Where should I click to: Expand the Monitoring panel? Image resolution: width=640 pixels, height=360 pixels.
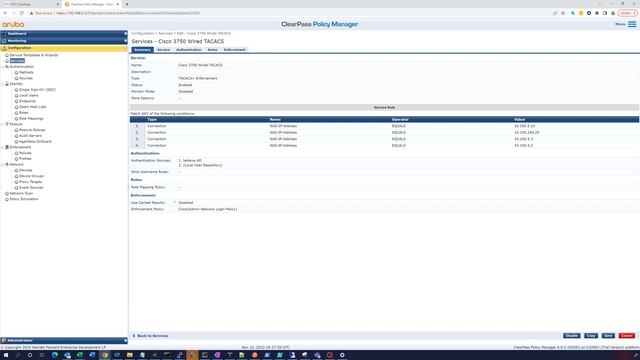pyautogui.click(x=64, y=41)
